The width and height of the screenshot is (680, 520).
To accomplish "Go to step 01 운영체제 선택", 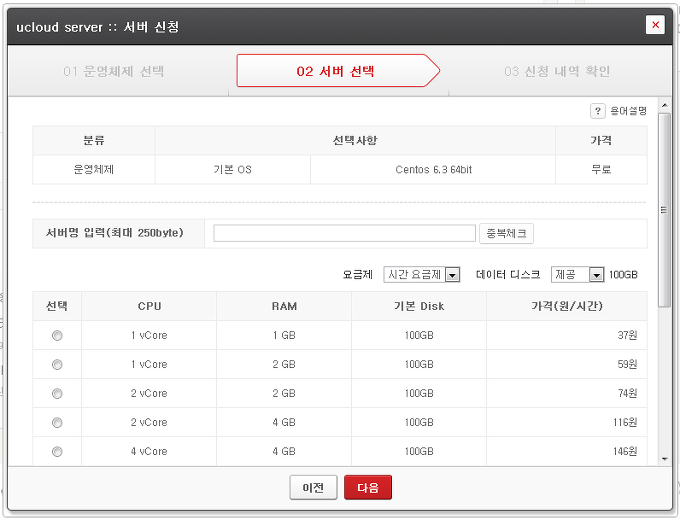I will tap(114, 71).
